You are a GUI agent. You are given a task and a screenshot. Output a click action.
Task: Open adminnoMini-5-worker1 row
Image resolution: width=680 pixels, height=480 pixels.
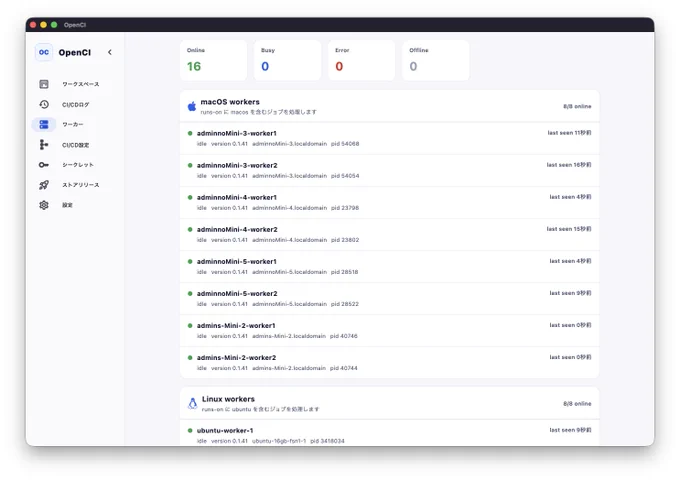tap(389, 267)
